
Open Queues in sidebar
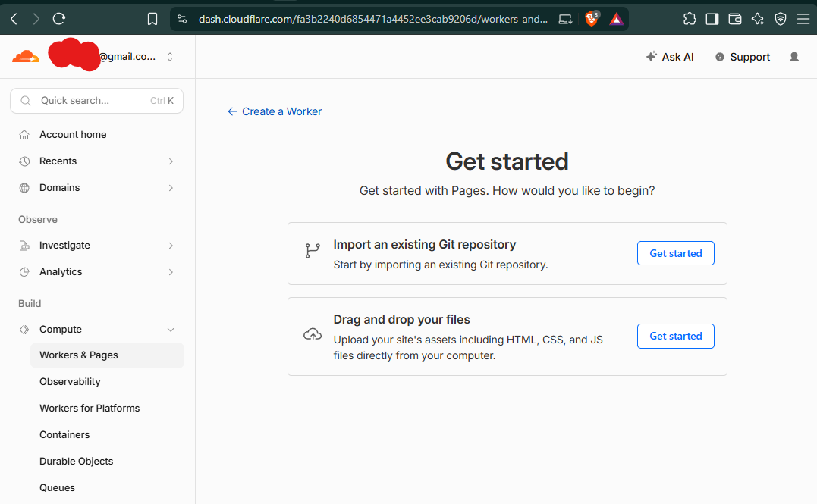click(107, 488)
